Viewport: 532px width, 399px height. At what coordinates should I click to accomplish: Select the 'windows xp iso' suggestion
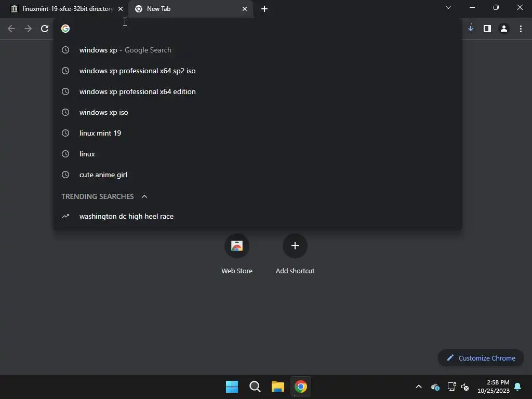point(258,112)
